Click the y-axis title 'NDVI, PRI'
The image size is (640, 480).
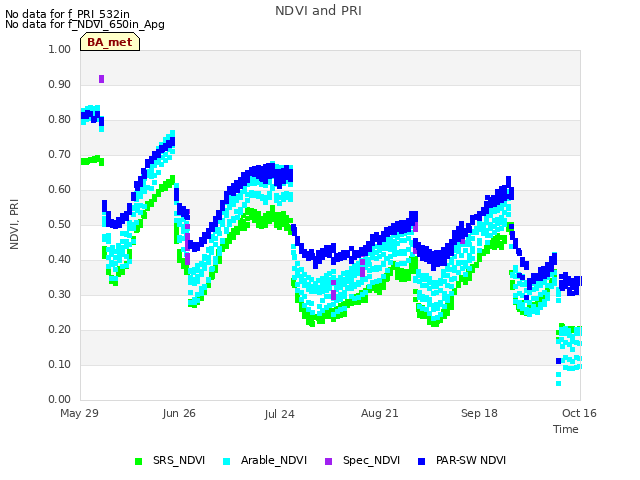click(14, 224)
